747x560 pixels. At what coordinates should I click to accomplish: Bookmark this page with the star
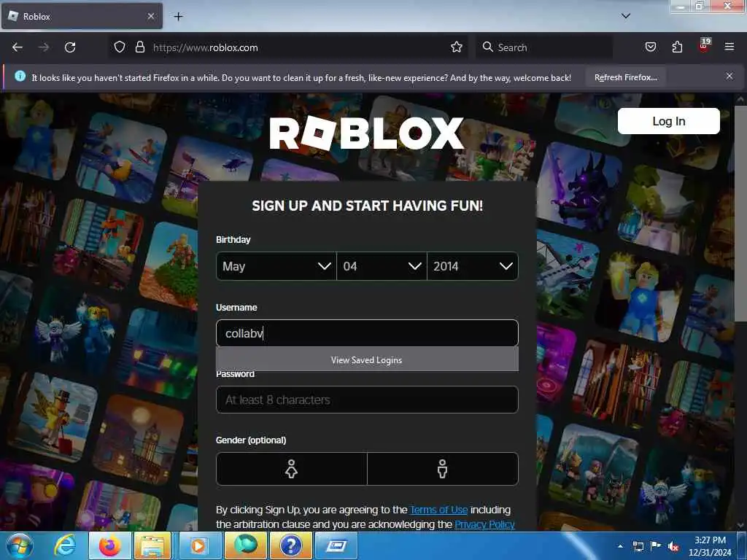tap(457, 47)
